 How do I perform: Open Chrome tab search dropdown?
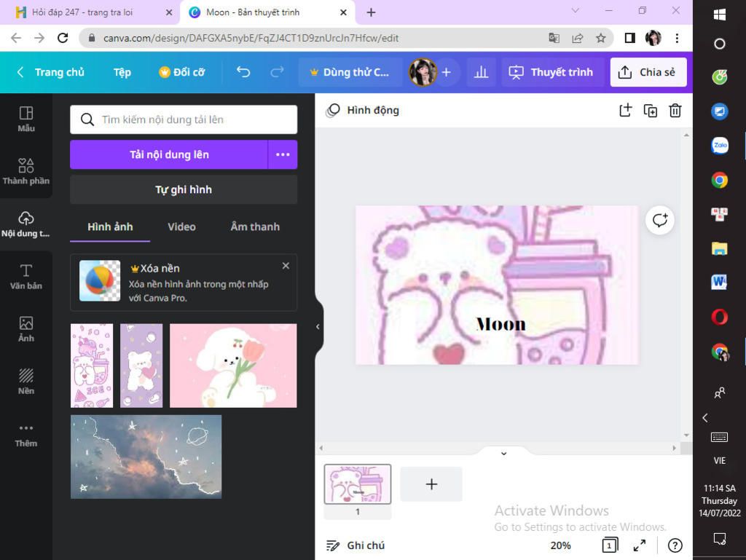coord(576,10)
